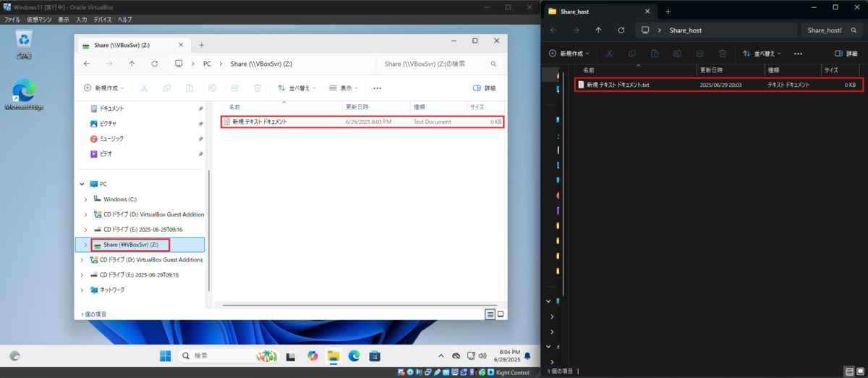Screen dimensions: 868x378
Task: Click the Edge icon on guest taskbar
Action: pos(354,356)
